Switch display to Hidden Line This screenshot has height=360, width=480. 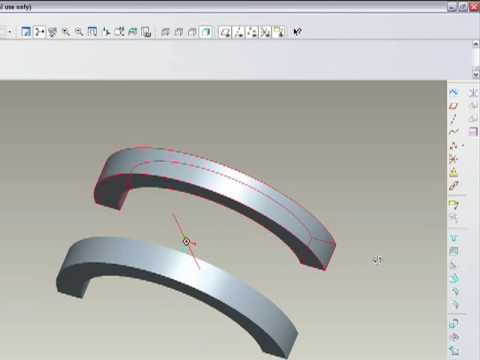click(x=179, y=32)
